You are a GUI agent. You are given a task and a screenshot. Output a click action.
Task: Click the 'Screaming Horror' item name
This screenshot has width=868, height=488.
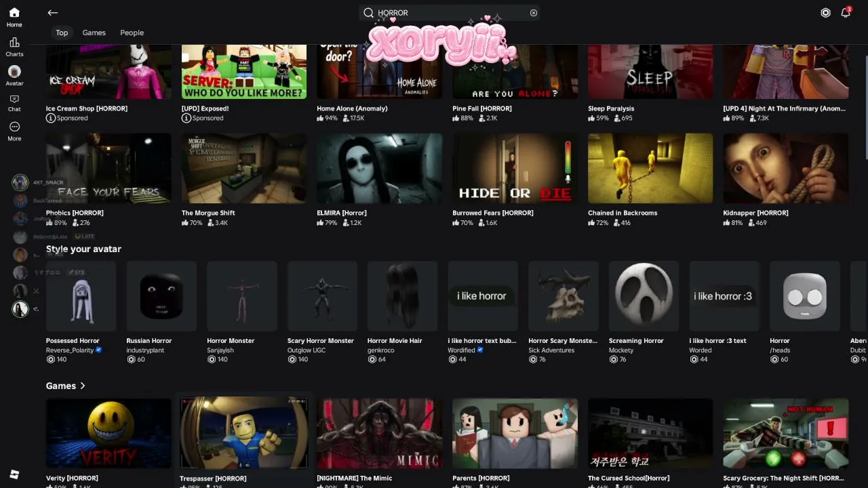point(636,341)
